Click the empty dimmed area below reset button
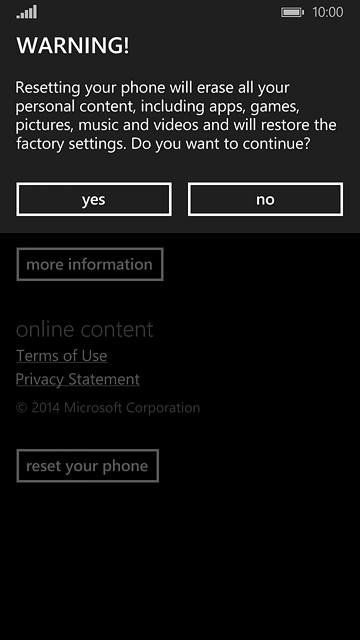This screenshot has height=640, width=360. [x=180, y=561]
